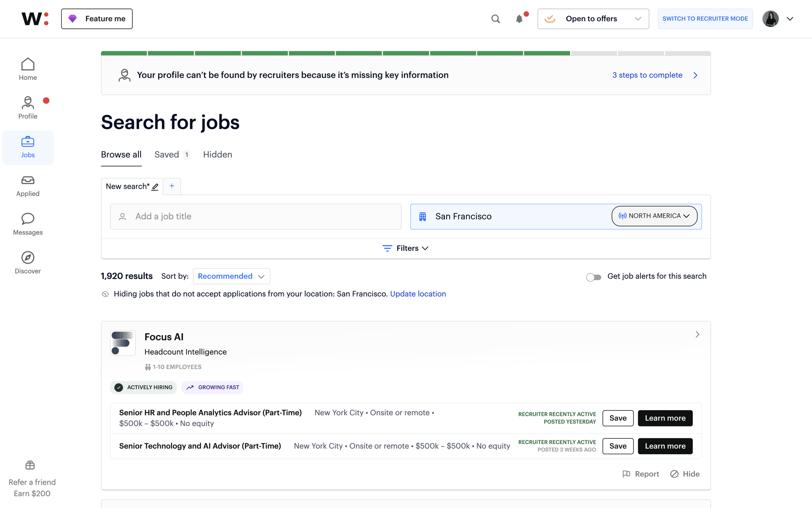812x508 pixels.
Task: Learn more about Senior Technology AI Advisor
Action: pyautogui.click(x=665, y=446)
